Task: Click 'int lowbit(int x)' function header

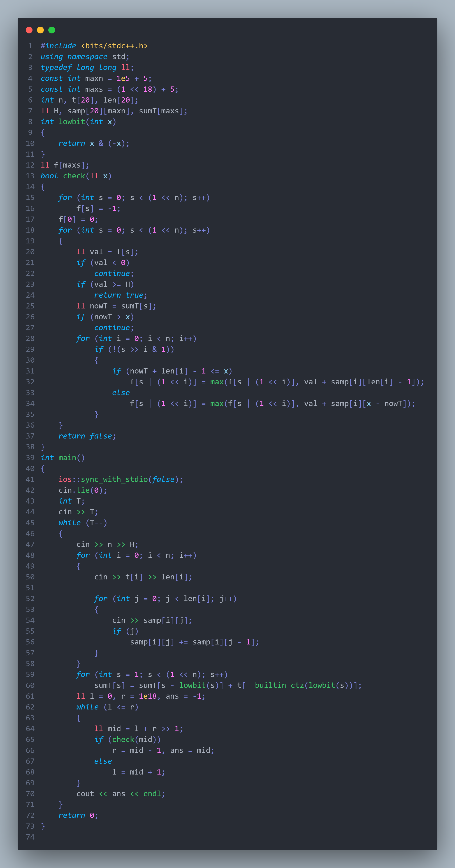Action: point(78,122)
